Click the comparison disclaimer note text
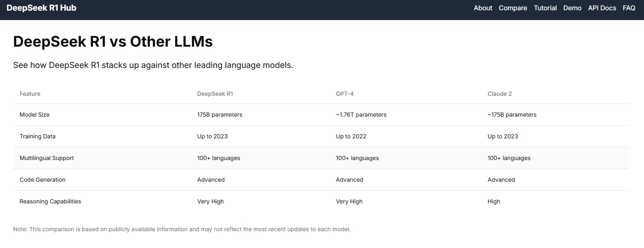 tap(182, 229)
